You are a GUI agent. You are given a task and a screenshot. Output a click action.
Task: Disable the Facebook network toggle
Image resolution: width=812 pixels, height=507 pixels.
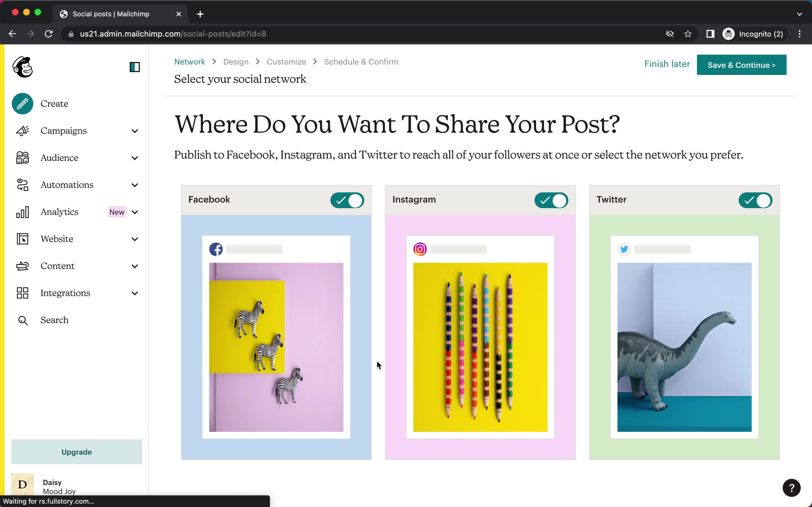(347, 200)
